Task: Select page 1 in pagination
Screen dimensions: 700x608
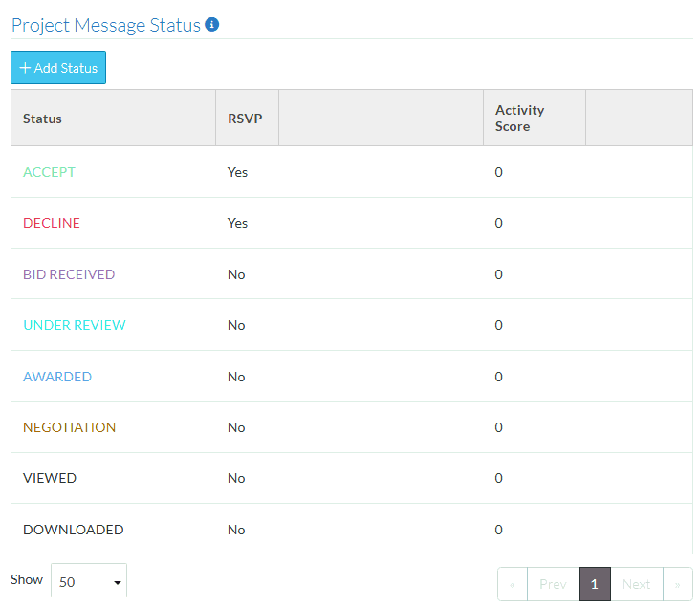Action: [594, 584]
